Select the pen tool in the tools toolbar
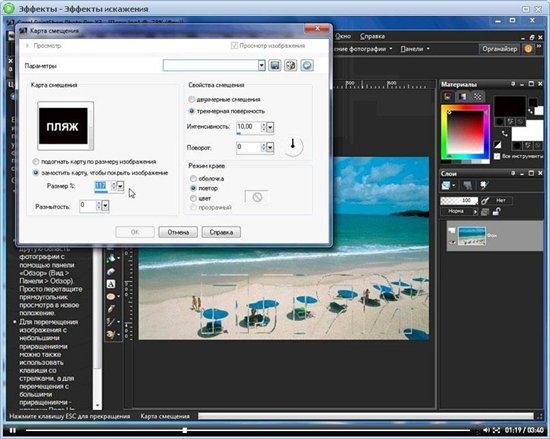The image size is (550, 439). (x=111, y=309)
